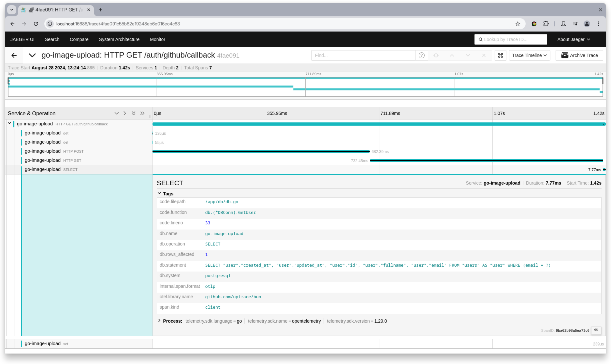Jump to next search match with down arrow
Image resolution: width=611 pixels, height=364 pixels.
(x=468, y=55)
